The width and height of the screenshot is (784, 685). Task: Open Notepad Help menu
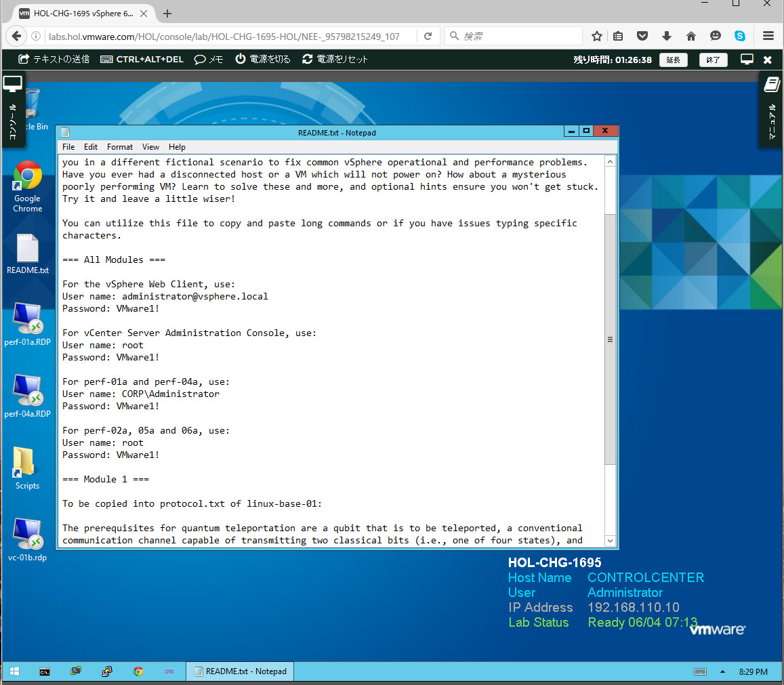click(x=177, y=147)
